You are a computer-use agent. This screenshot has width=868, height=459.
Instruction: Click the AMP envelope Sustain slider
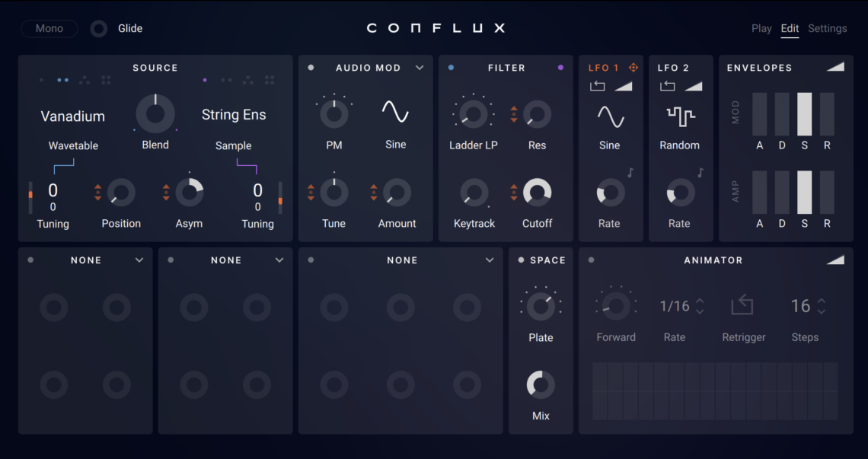804,192
